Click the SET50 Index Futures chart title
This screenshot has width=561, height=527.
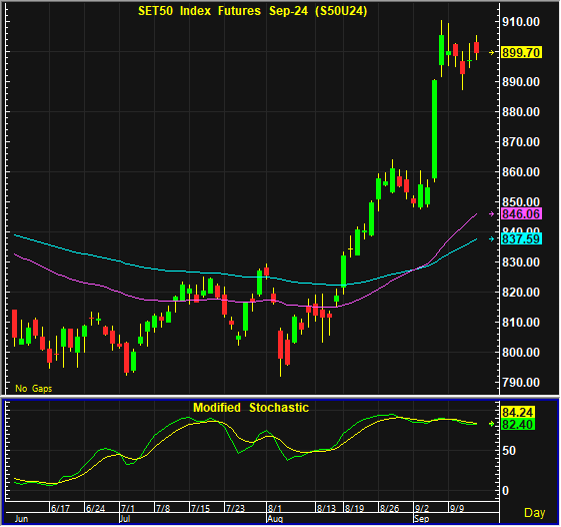point(253,11)
